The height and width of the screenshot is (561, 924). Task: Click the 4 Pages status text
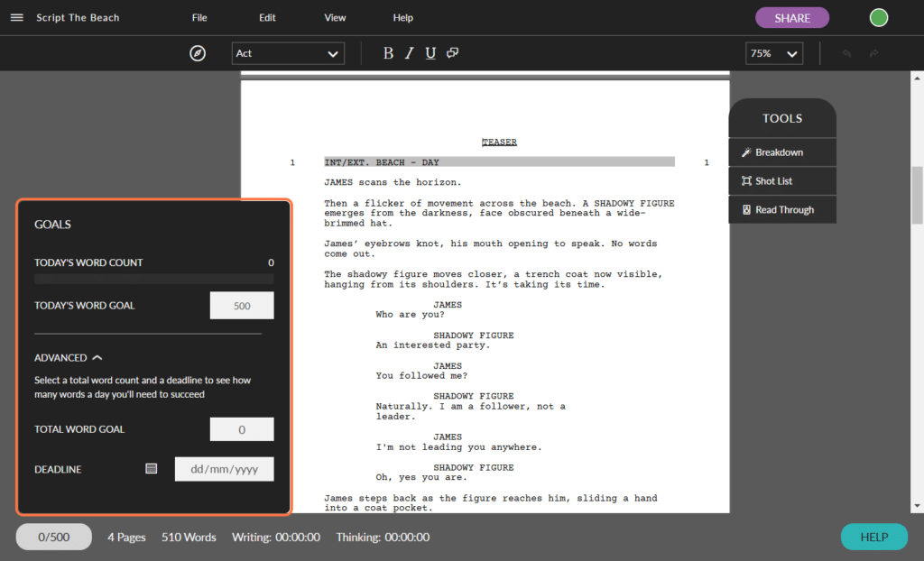[x=126, y=537]
